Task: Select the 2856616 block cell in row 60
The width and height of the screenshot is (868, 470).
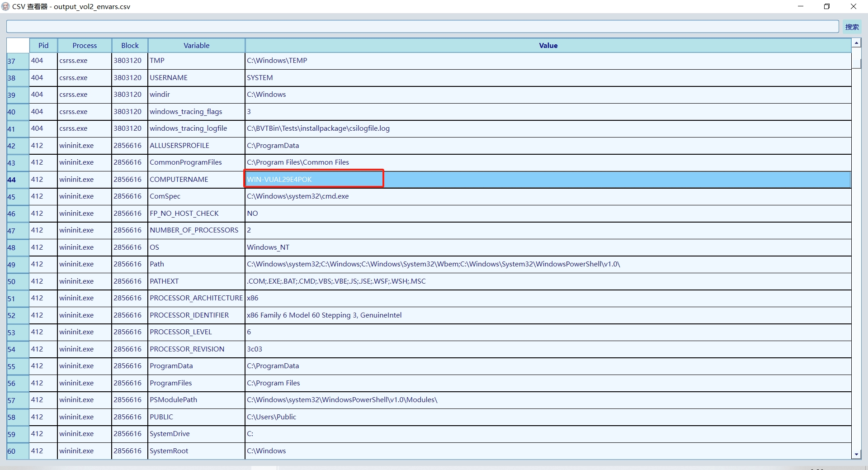Action: [130, 451]
